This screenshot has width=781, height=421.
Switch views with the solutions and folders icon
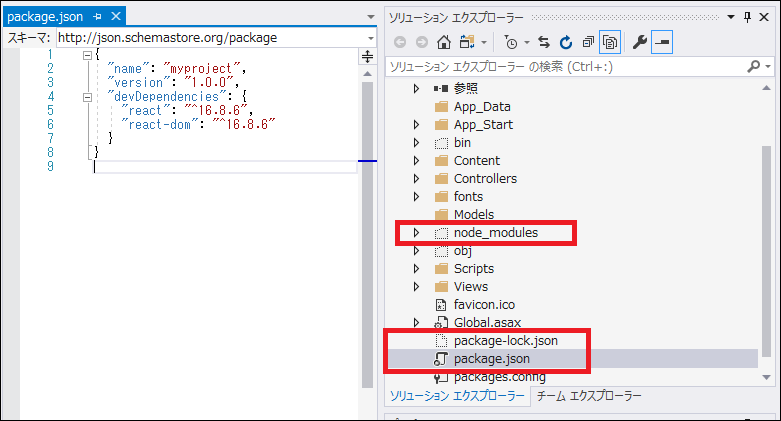[467, 42]
